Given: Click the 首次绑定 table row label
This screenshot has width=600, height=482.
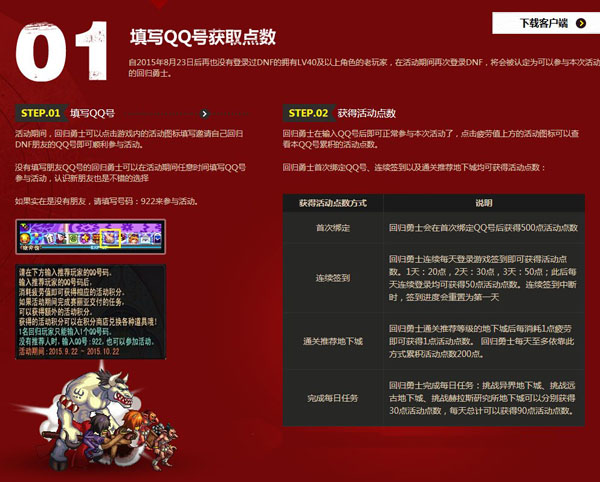Looking at the screenshot, I should point(333,228).
